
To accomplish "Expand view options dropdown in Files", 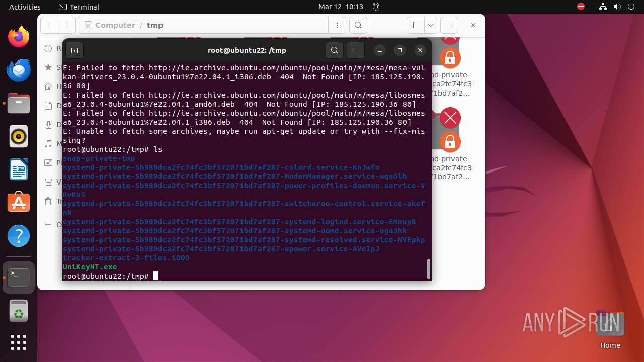I will pos(430,25).
